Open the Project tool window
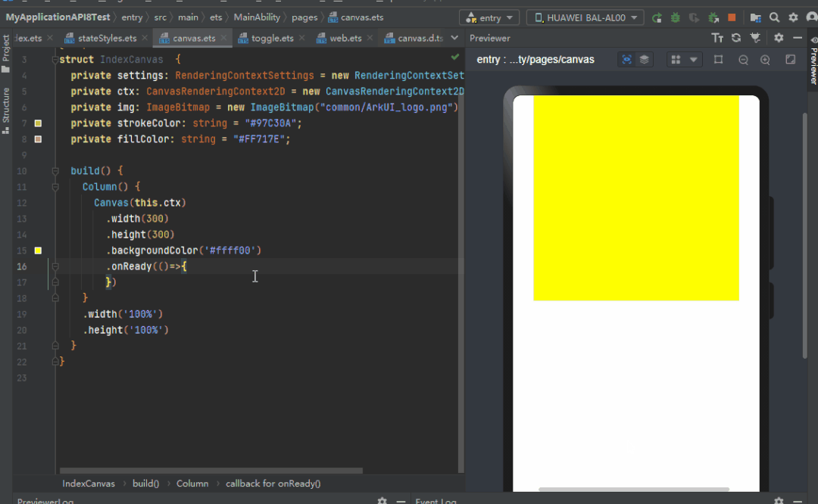This screenshot has width=818, height=504. [6, 54]
